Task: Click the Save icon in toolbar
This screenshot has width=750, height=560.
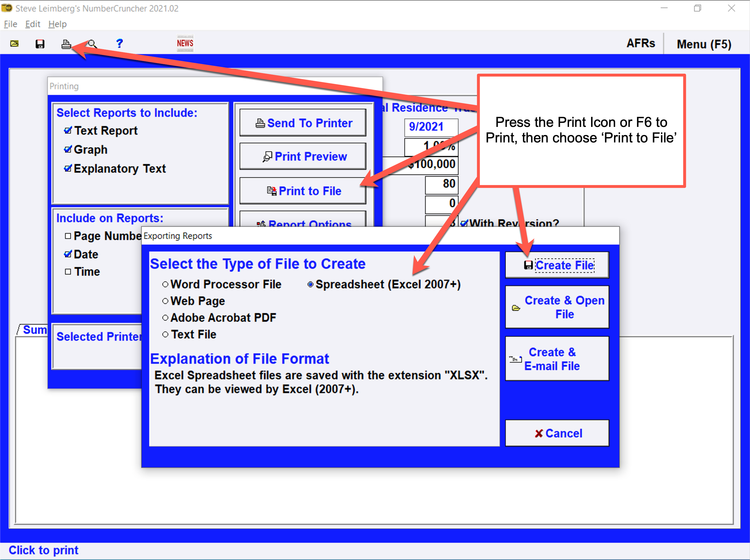Action: coord(39,43)
